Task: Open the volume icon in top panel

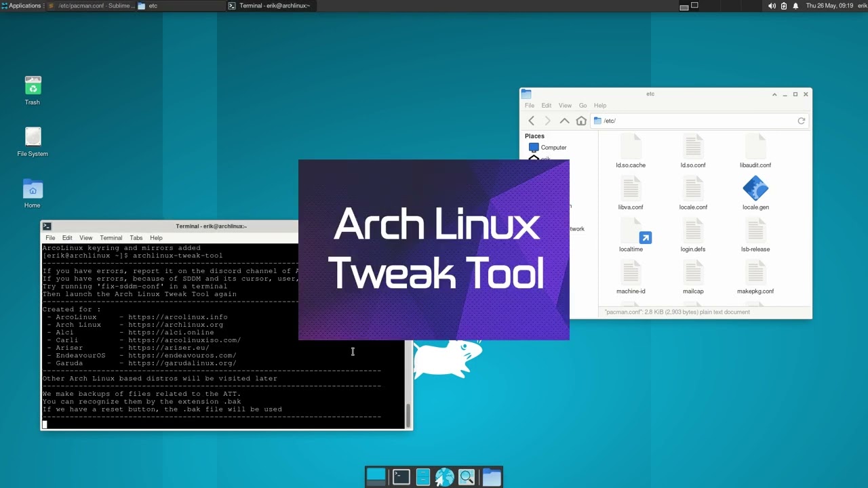Action: click(x=772, y=5)
